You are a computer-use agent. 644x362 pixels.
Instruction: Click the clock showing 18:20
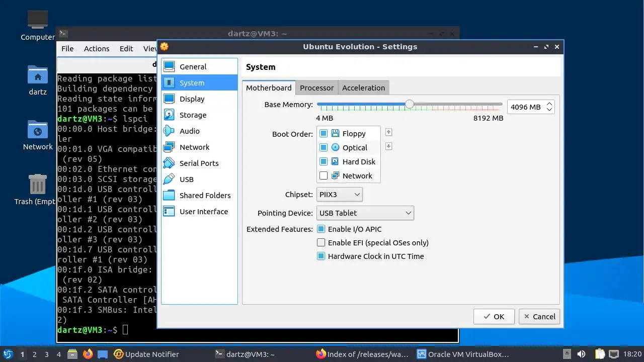point(632,354)
